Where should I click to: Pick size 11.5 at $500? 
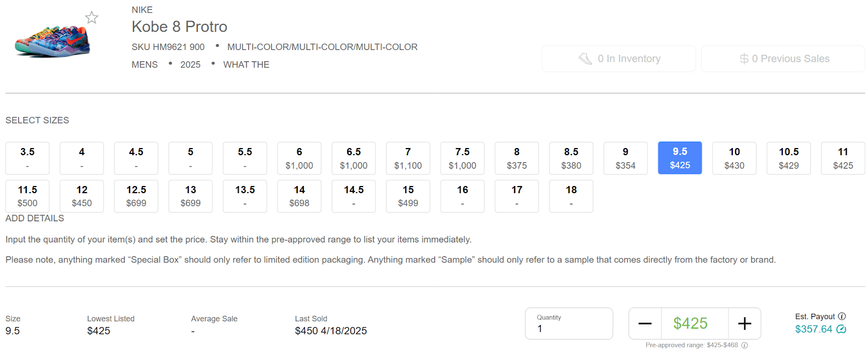coord(28,196)
